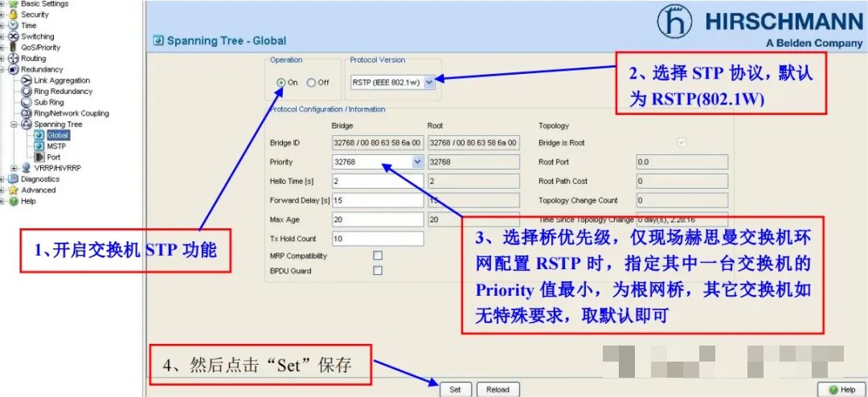Image resolution: width=868 pixels, height=397 pixels.
Task: Click the Root Hello Time value field
Action: coord(474,181)
